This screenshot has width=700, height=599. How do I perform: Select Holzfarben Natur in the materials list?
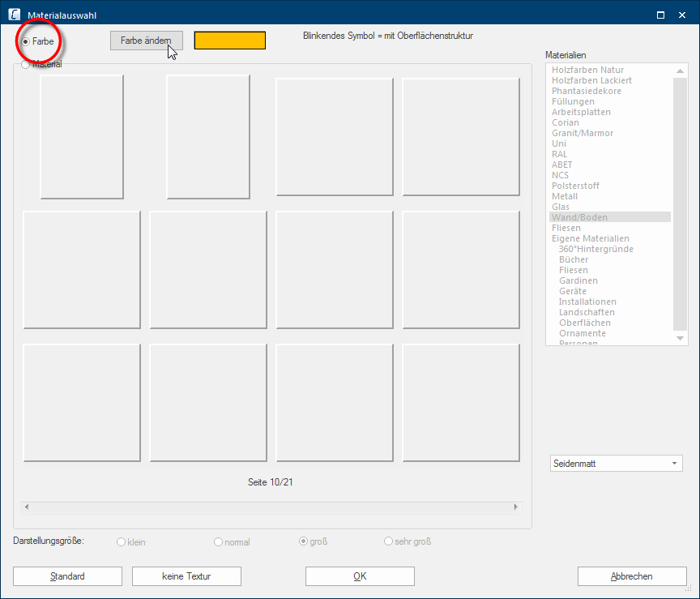[587, 70]
